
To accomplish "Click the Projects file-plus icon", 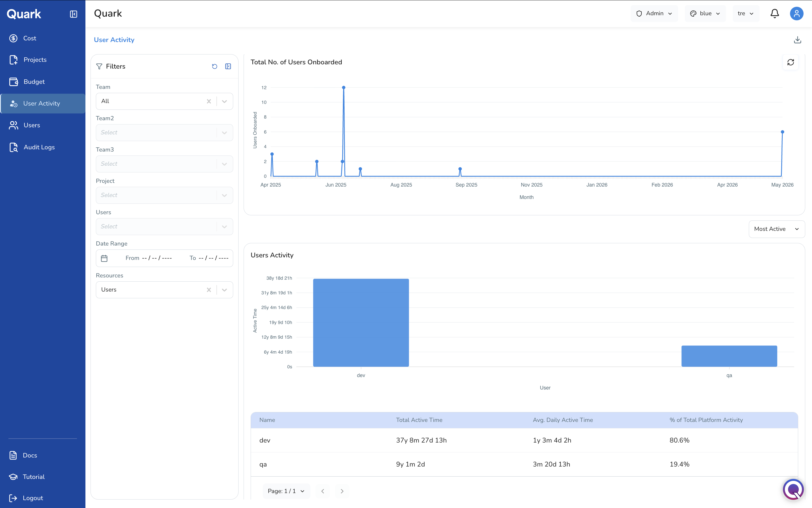I will [14, 60].
